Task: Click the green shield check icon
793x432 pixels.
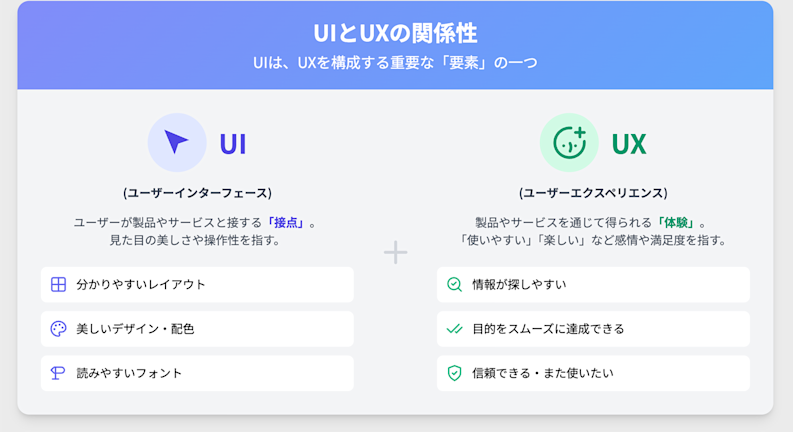Action: [x=454, y=373]
